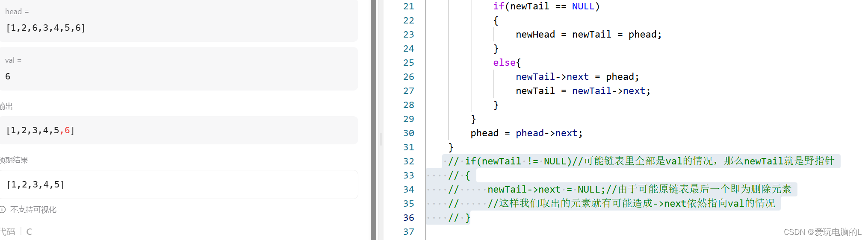Place cursor on 'if(newTail == NULL)' line
868x240 pixels.
[x=546, y=6]
